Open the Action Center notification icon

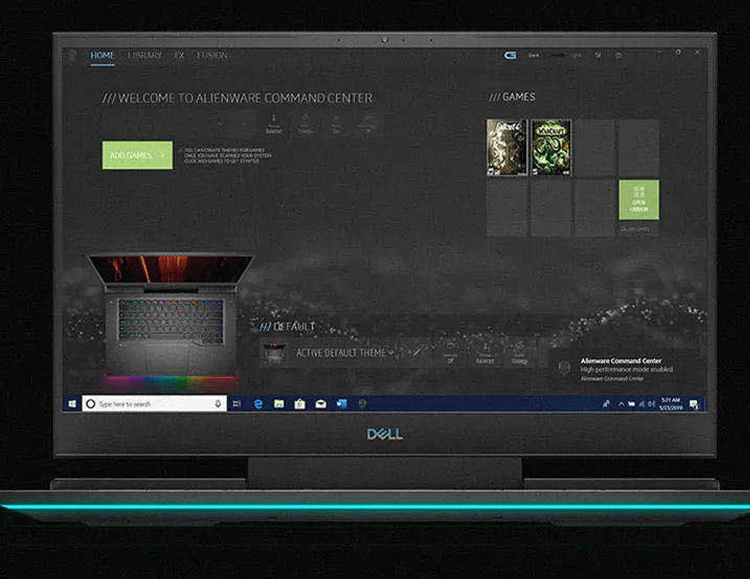(695, 404)
